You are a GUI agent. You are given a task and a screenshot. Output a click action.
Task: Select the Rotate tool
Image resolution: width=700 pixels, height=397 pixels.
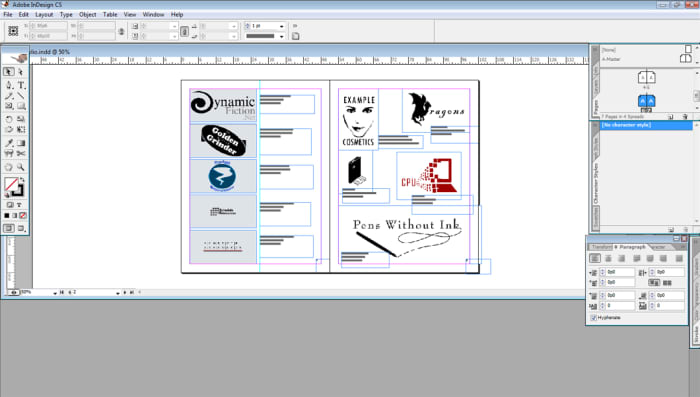9,119
